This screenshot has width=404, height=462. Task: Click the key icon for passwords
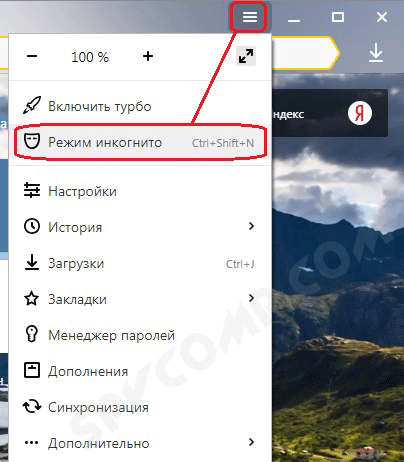pos(32,334)
